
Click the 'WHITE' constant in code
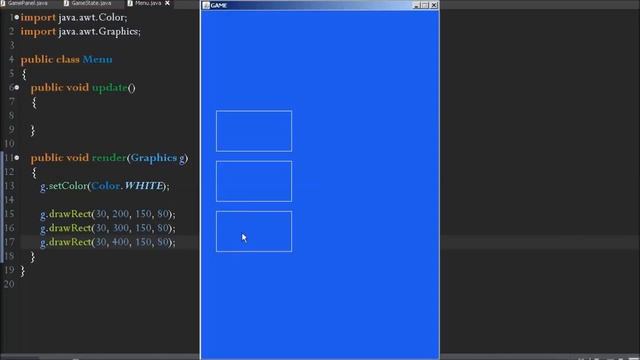144,186
